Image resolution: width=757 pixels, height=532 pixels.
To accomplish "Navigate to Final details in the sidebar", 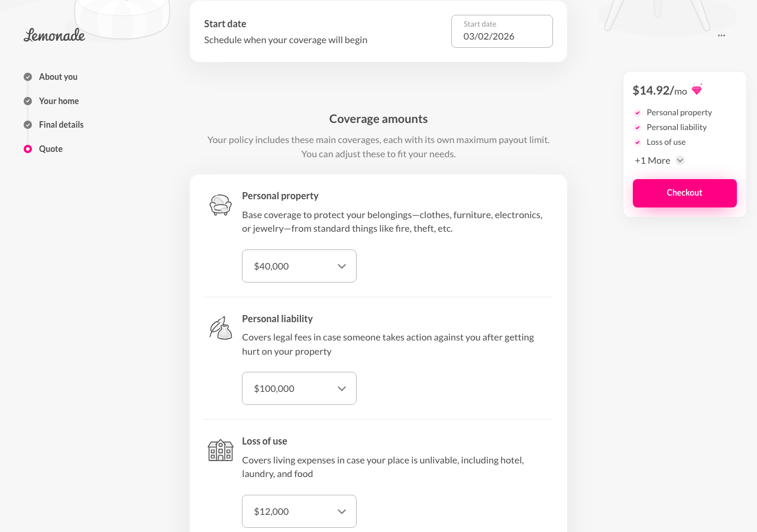I will [x=61, y=124].
